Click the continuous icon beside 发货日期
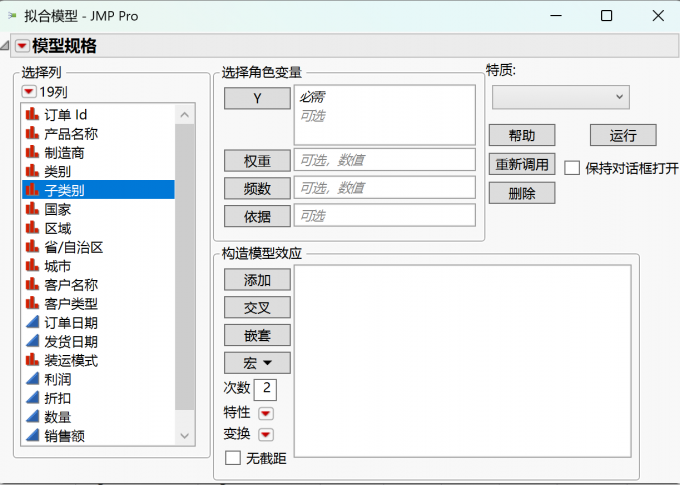Viewport: 680px width, 485px height. pyautogui.click(x=32, y=341)
